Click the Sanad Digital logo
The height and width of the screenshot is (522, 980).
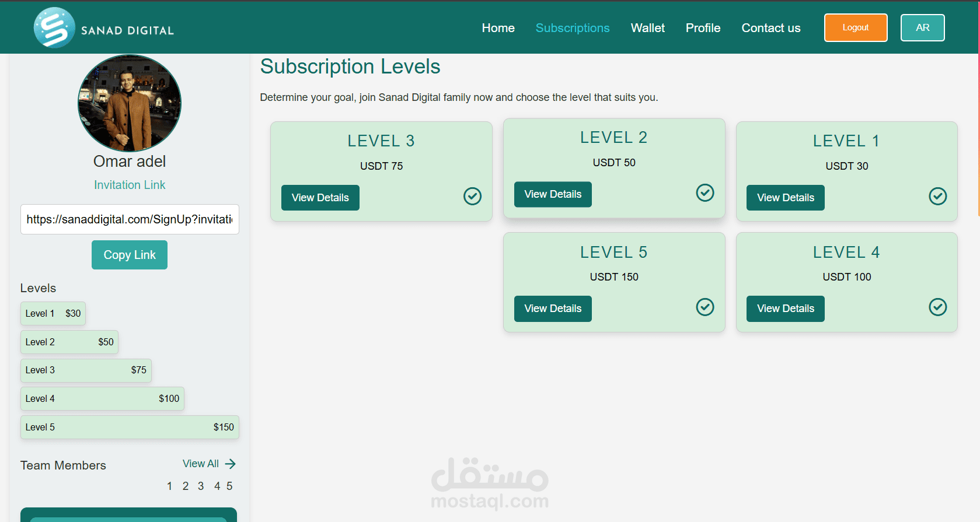coord(104,27)
